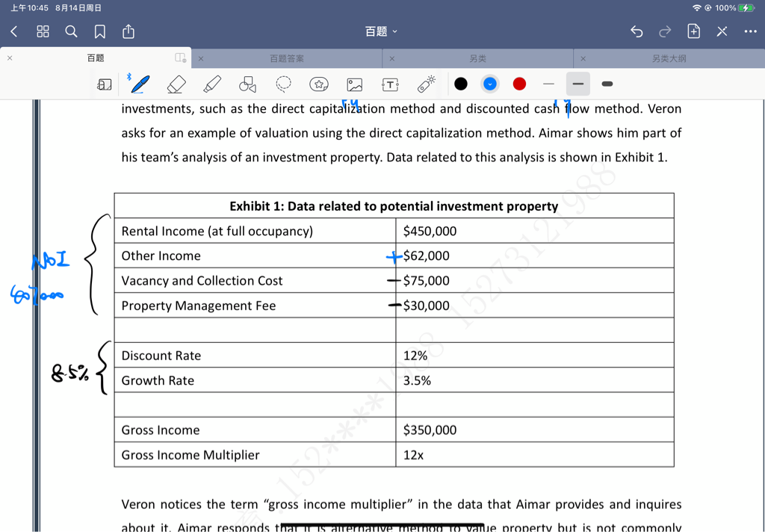
Task: Click the 3.5% growth rate value
Action: point(417,380)
